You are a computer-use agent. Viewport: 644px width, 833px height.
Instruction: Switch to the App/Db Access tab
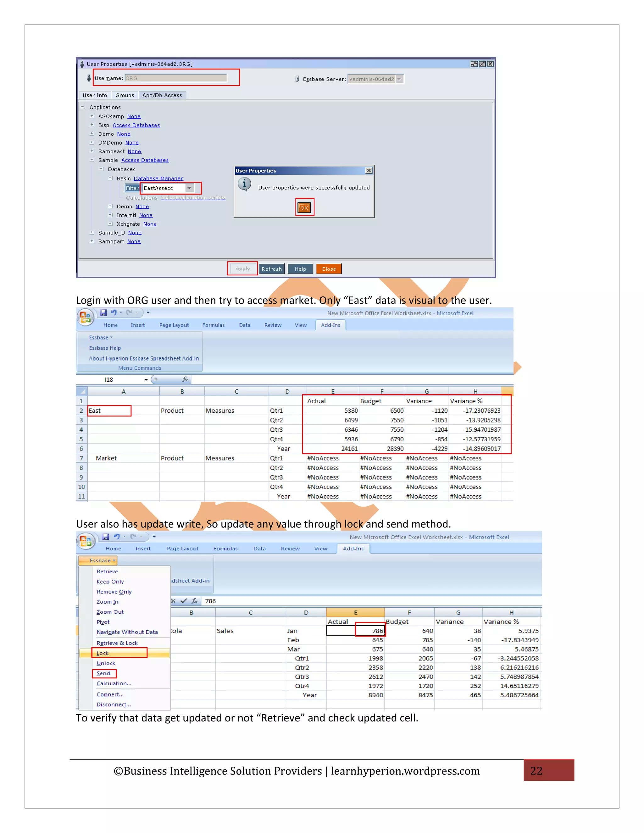(x=162, y=95)
